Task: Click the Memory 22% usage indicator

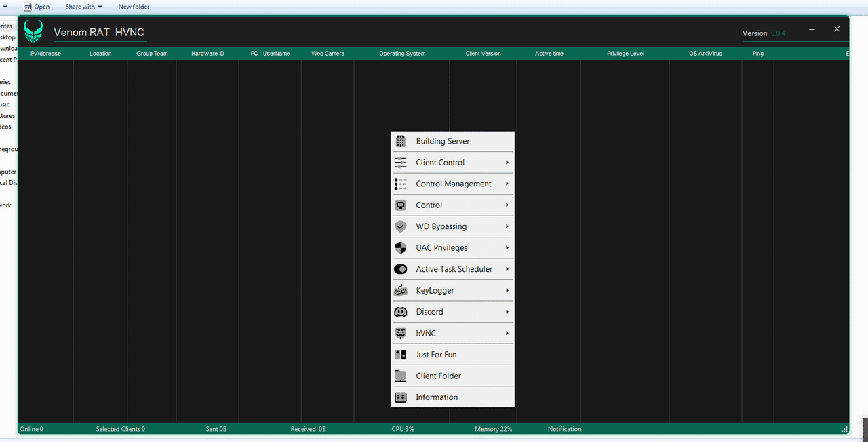Action: (493, 428)
